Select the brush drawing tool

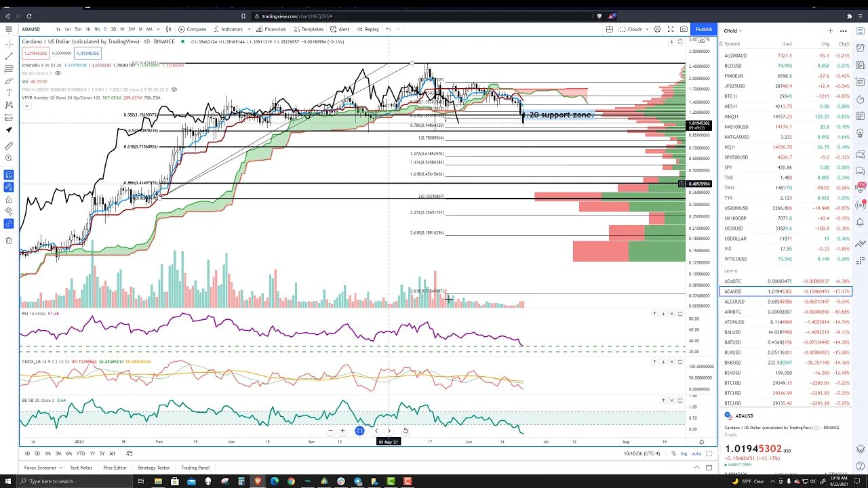point(8,81)
